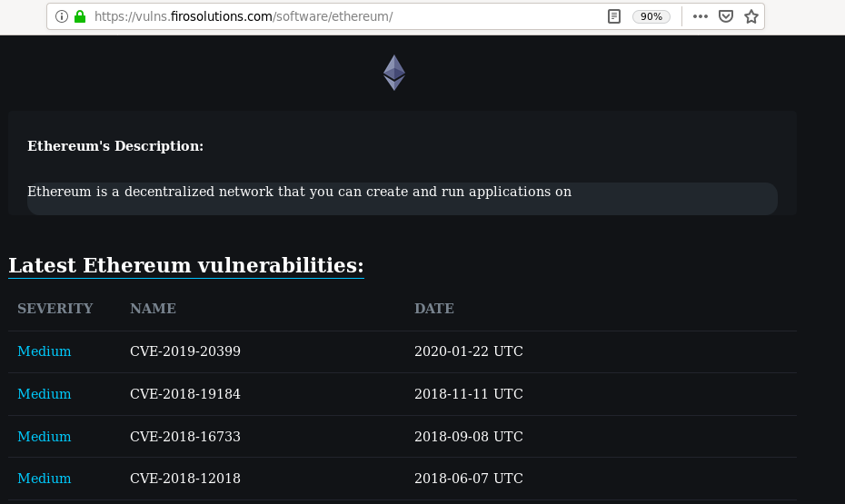Image resolution: width=845 pixels, height=504 pixels.
Task: Click the site information icon
Action: [62, 16]
